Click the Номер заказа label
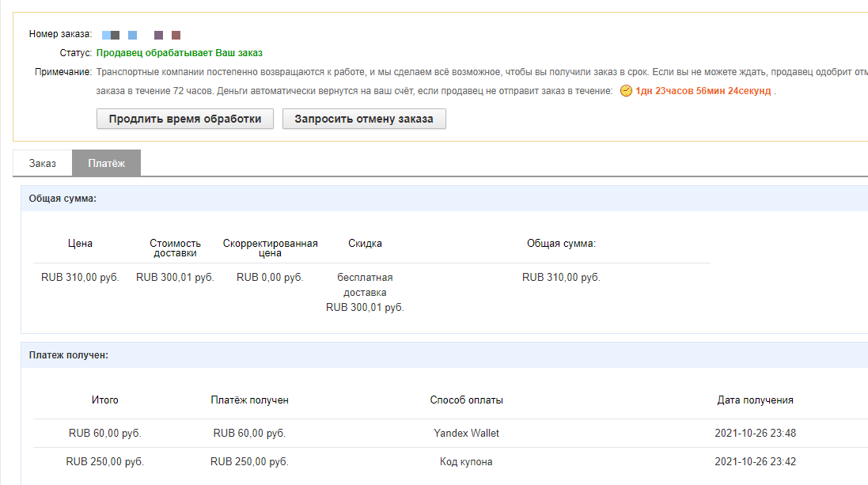868x485 pixels. (x=60, y=34)
